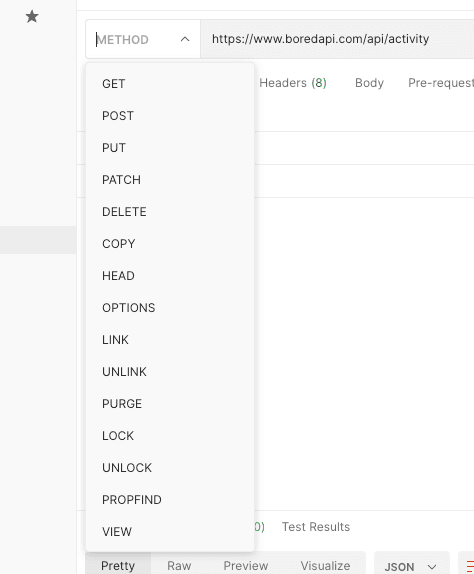Pick PUT in the method dropdown
Viewport: 474px width, 574px height.
click(x=170, y=148)
